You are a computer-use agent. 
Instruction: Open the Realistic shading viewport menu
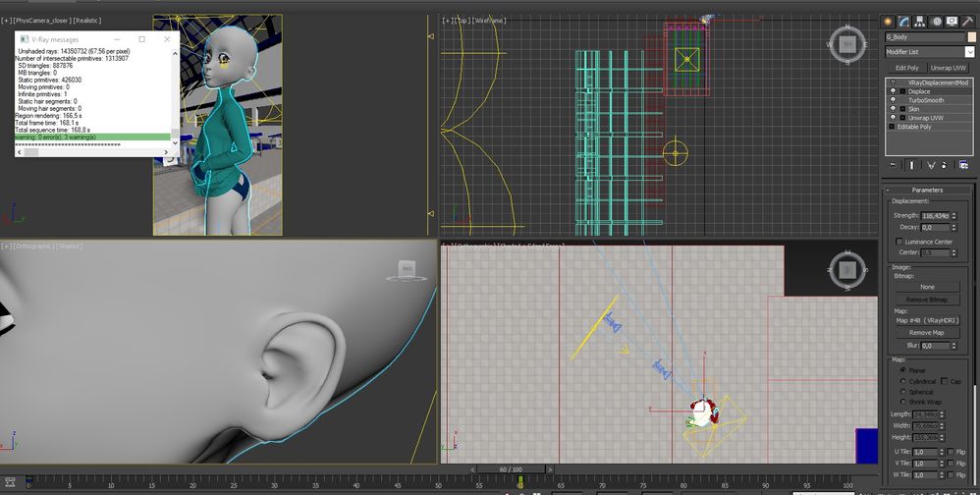point(87,21)
